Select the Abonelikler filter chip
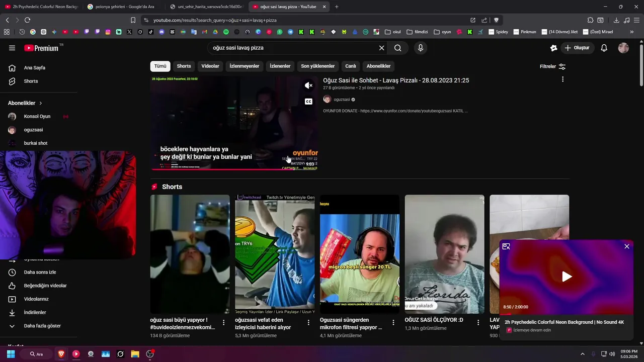Image resolution: width=644 pixels, height=362 pixels. [x=378, y=66]
